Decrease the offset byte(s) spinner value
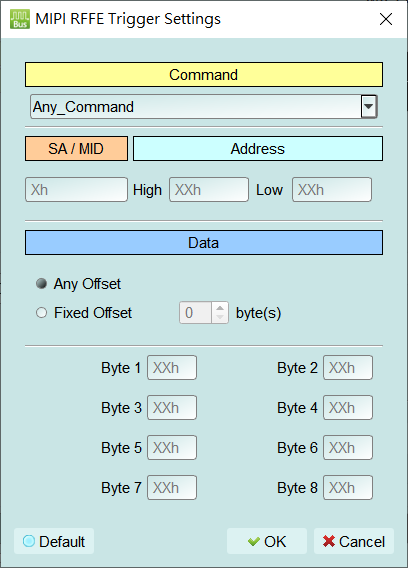The width and height of the screenshot is (408, 568). [220, 317]
